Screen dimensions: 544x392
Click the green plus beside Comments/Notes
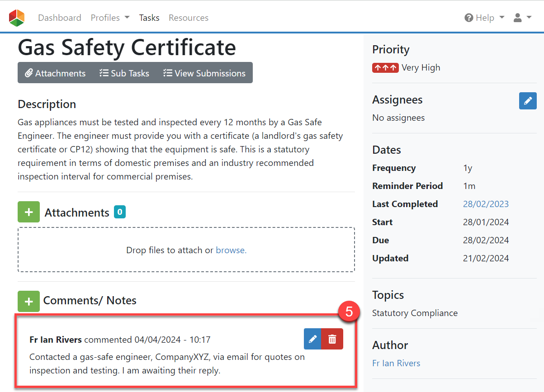28,301
